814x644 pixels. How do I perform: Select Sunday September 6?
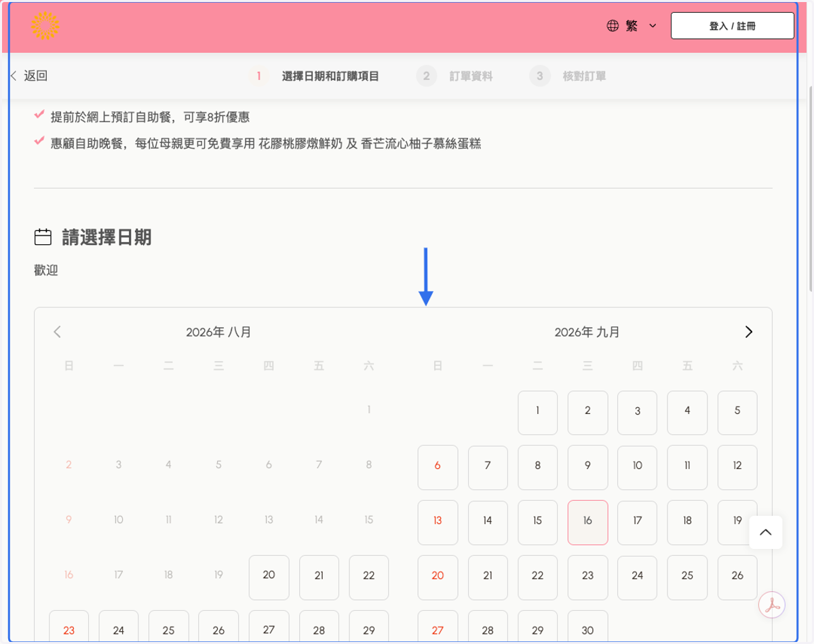click(438, 468)
